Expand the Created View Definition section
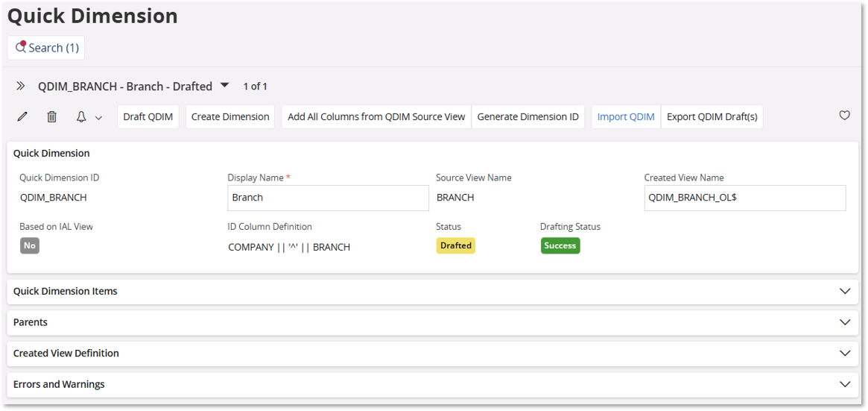 [432, 354]
